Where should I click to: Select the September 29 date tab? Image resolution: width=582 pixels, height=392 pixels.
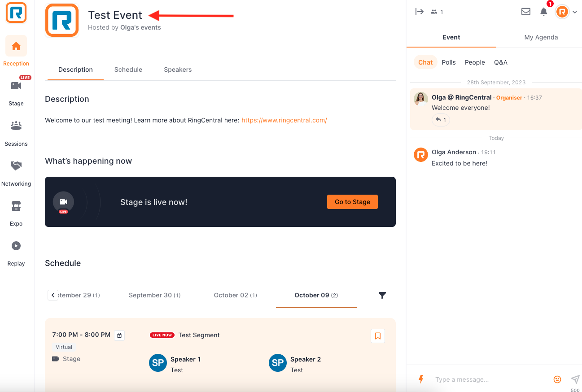pyautogui.click(x=79, y=295)
